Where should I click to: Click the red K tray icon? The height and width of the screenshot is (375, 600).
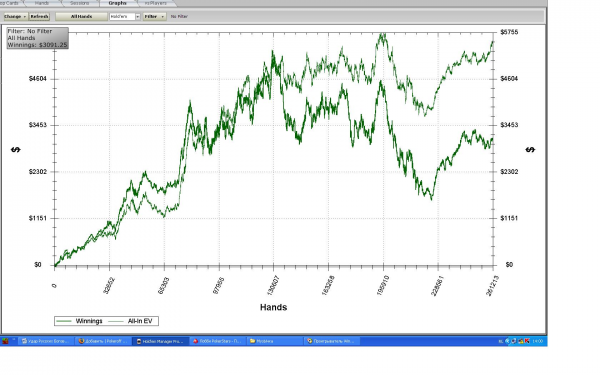[x=527, y=341]
